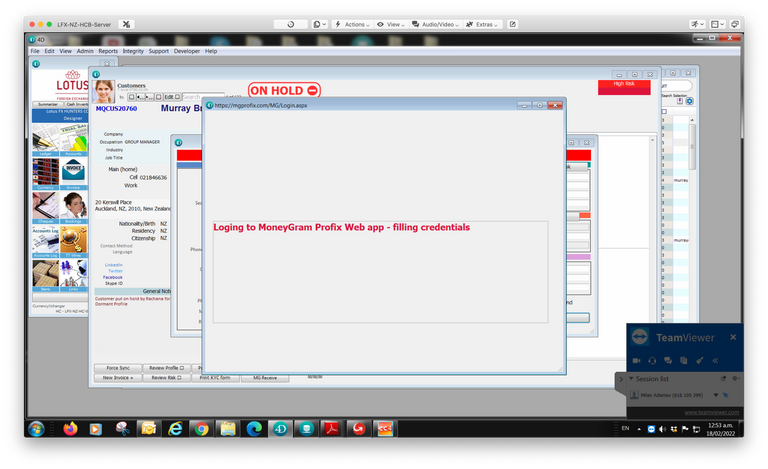The width and height of the screenshot is (768, 469).
Task: Open Internet Explorer from the taskbar
Action: (175, 429)
